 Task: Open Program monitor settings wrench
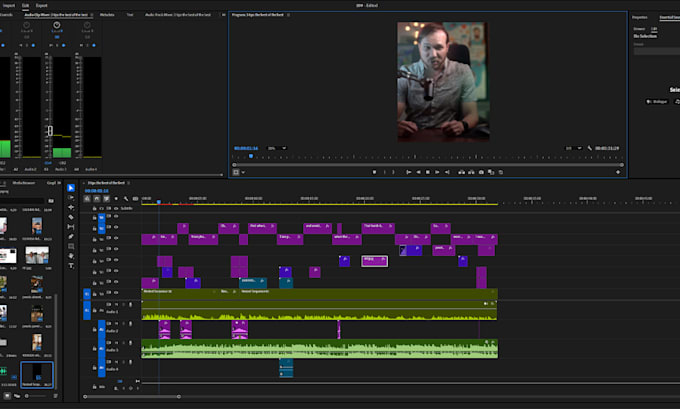tap(589, 148)
